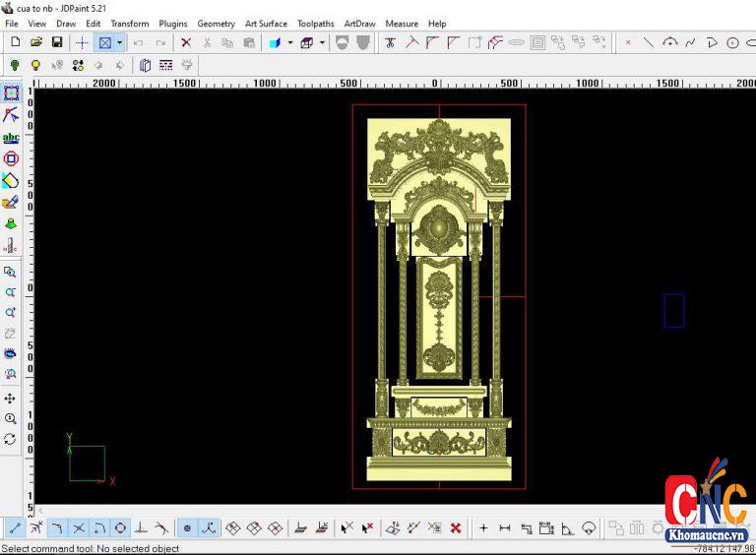
Task: Click the yellow light bulb icon
Action: tap(35, 65)
